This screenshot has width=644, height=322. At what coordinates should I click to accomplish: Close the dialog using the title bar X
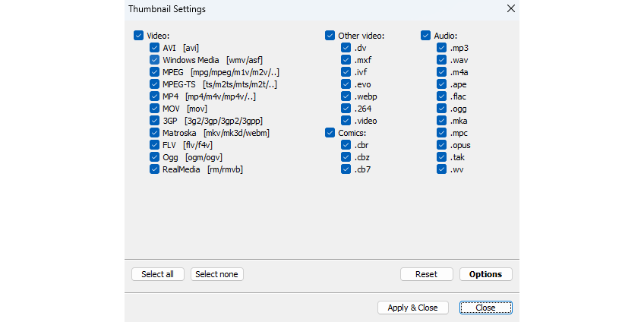510,9
